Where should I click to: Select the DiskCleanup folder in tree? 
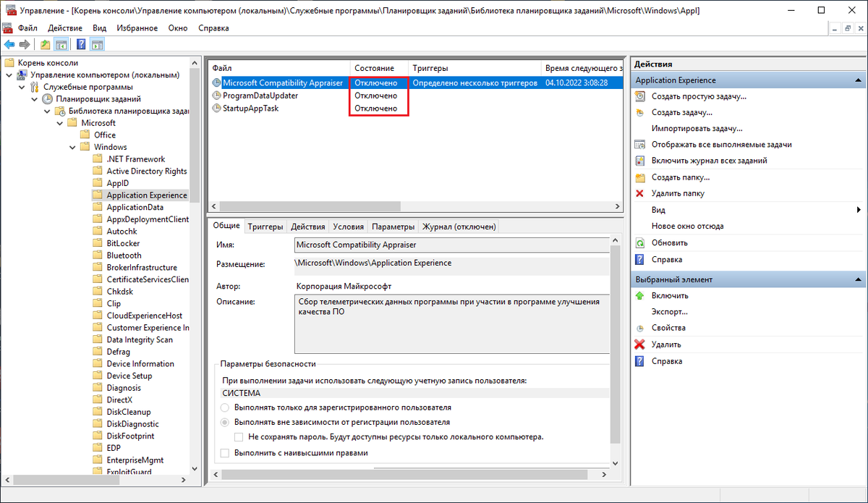point(129,412)
